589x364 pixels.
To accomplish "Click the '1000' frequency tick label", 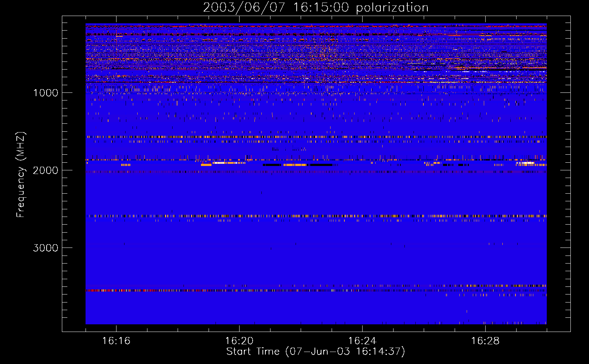I will [46, 93].
